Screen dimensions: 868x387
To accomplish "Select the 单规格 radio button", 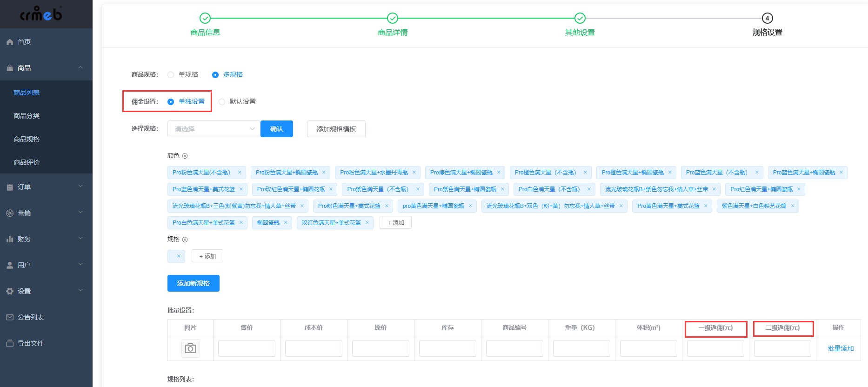I will 171,75.
